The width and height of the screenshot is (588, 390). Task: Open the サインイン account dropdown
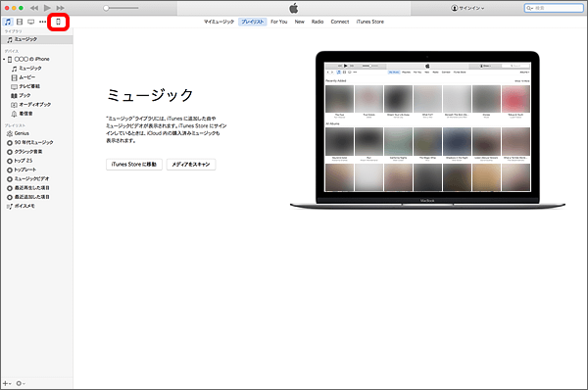(x=467, y=8)
